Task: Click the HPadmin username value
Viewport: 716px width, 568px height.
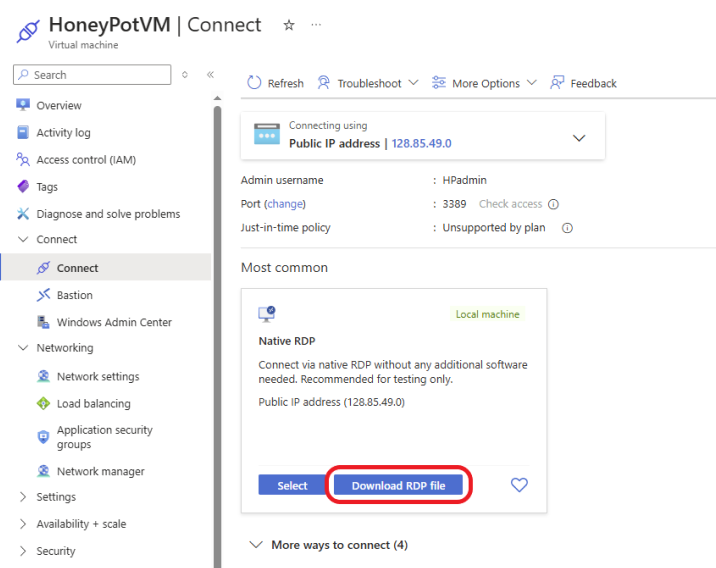Action: coord(464,180)
